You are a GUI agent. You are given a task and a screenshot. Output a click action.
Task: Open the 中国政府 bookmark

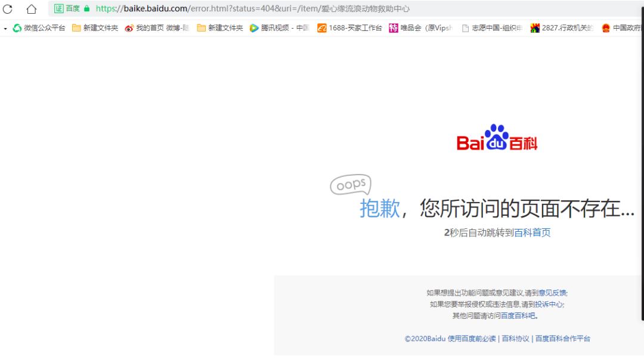pos(620,27)
